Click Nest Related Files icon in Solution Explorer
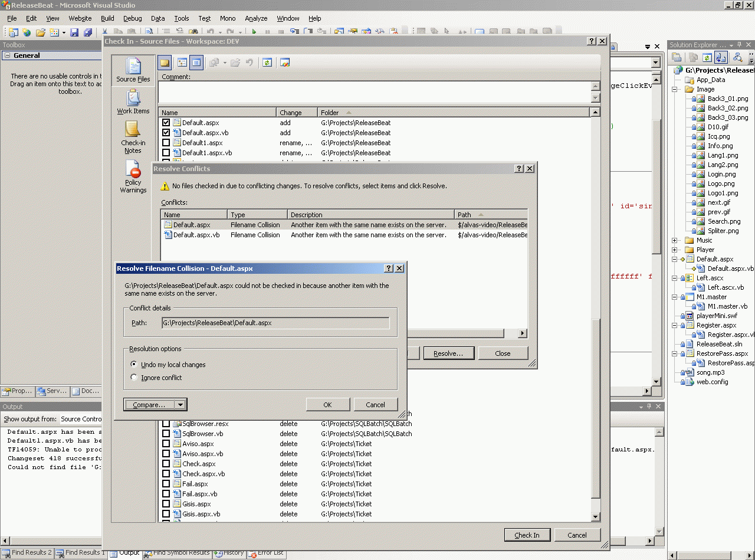Viewport: 755px width, 560px height. [x=721, y=57]
